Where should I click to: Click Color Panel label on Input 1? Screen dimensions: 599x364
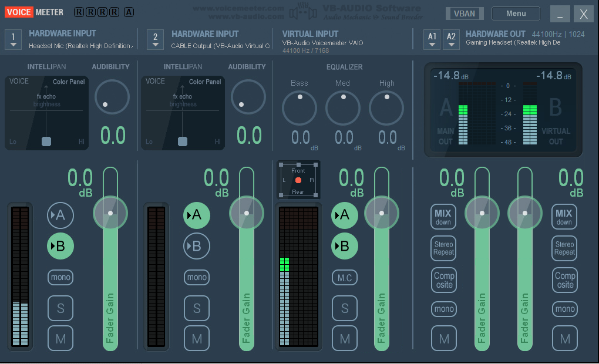(69, 82)
